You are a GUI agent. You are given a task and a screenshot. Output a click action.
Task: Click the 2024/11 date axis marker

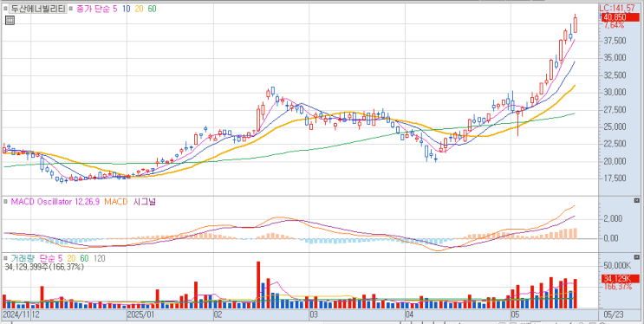16,314
